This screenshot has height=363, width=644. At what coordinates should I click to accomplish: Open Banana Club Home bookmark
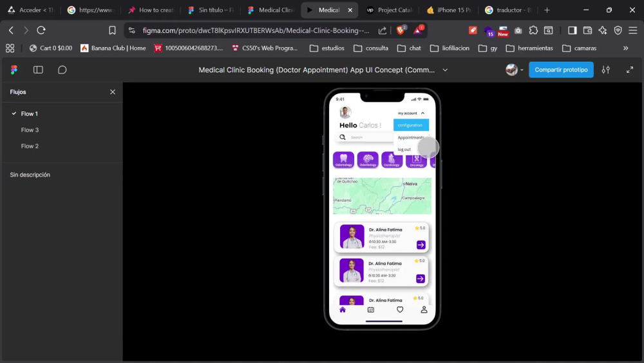(113, 48)
